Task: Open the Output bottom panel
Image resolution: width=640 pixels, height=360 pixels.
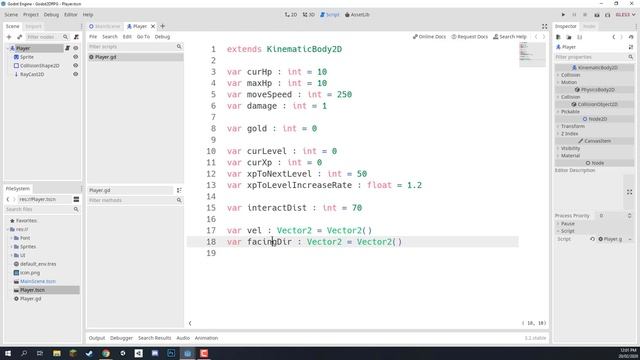Action: pyautogui.click(x=97, y=338)
